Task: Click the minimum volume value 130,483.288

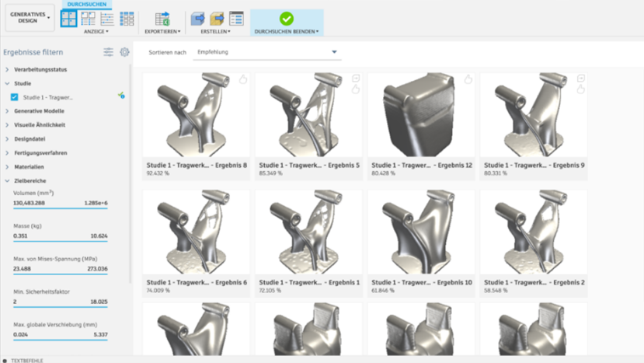Action: [x=29, y=203]
